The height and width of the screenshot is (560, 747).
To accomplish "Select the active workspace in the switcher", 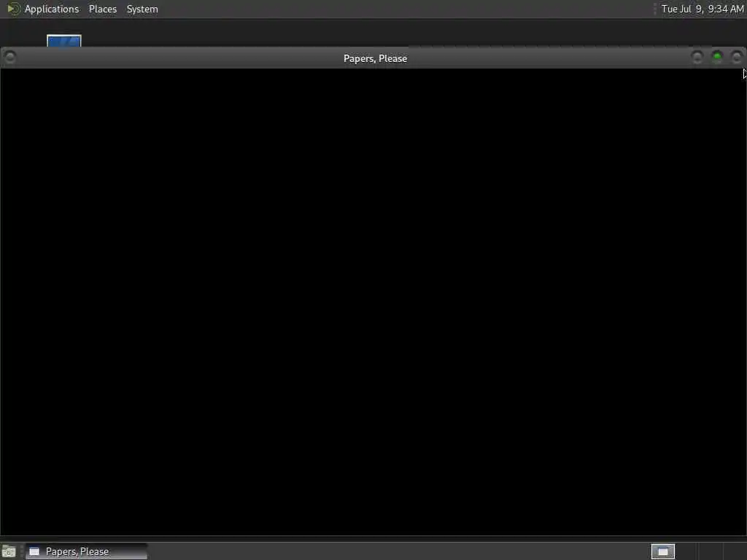I will [x=662, y=551].
